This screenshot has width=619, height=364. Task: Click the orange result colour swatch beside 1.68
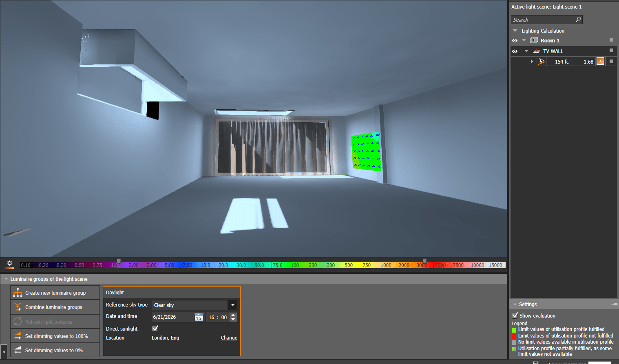coord(600,61)
